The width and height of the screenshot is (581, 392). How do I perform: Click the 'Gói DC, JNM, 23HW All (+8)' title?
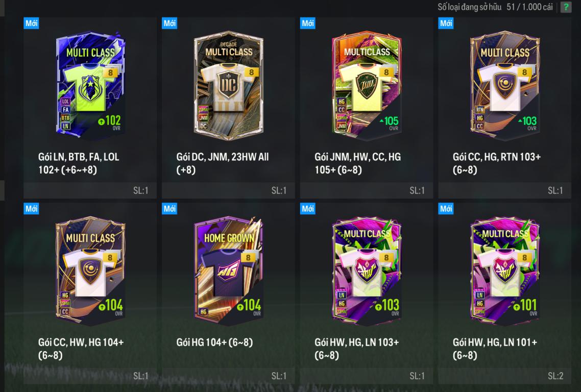pyautogui.click(x=222, y=163)
